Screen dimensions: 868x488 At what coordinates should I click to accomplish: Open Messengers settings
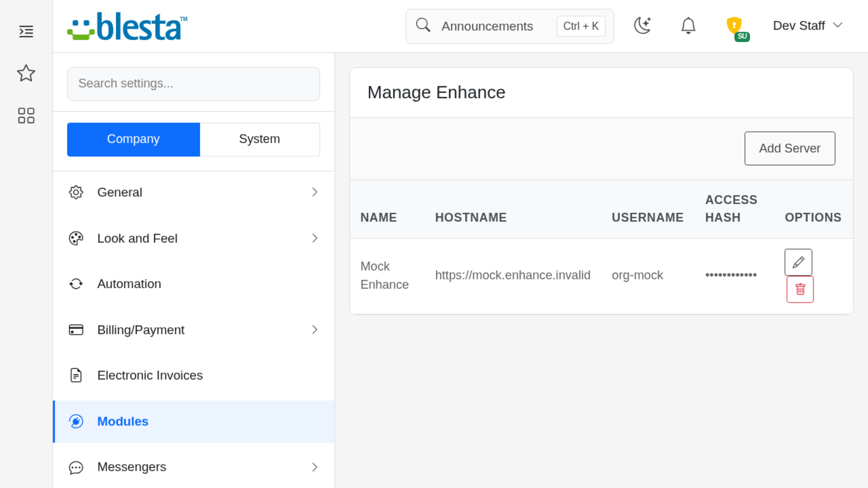tap(193, 467)
